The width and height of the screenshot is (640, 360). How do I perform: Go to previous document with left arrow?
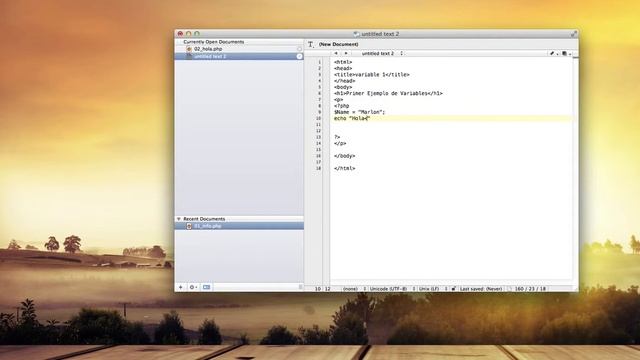coord(336,53)
